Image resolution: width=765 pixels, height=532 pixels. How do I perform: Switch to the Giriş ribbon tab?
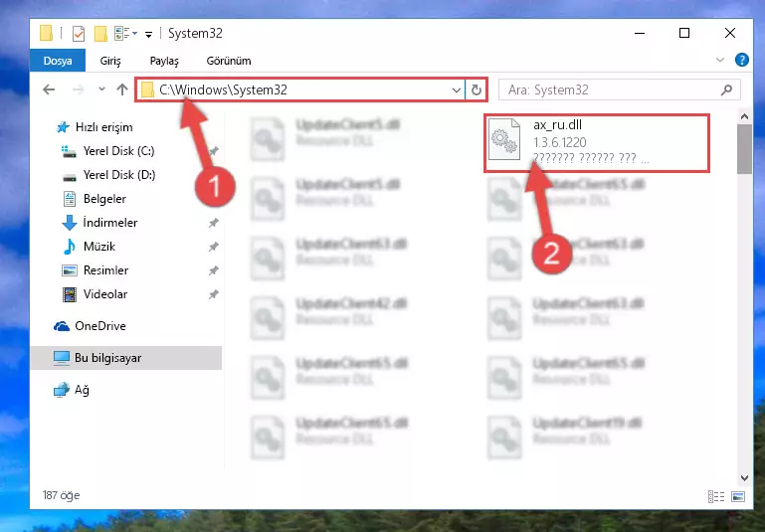click(110, 61)
